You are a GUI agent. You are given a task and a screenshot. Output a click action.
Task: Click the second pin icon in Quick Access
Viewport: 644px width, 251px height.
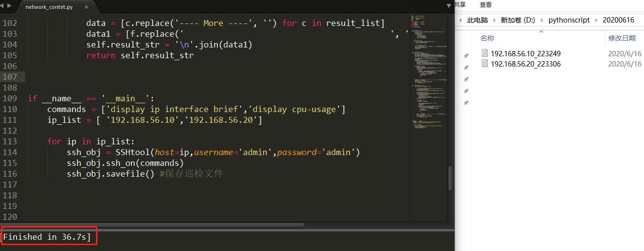point(466,68)
